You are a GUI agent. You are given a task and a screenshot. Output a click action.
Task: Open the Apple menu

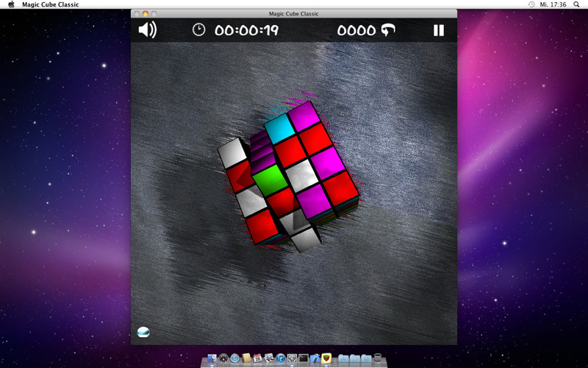[x=11, y=4]
